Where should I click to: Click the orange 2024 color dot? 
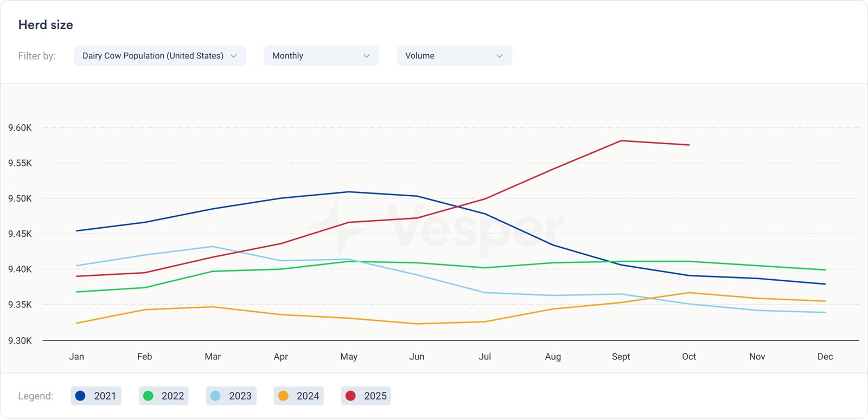[x=283, y=396]
